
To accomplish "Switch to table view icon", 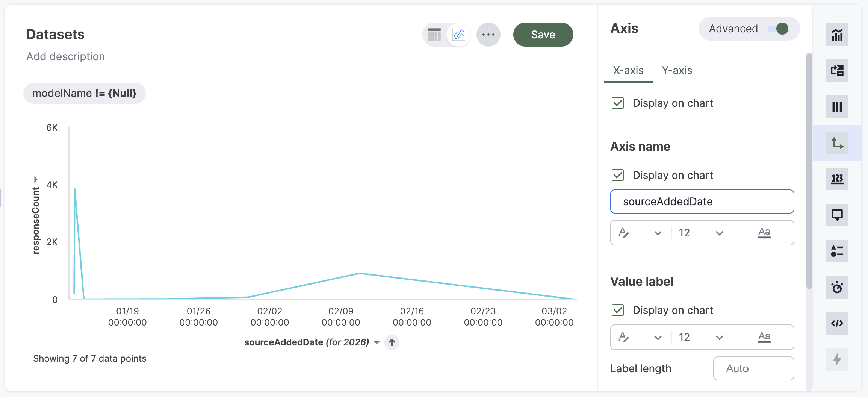I will [434, 35].
